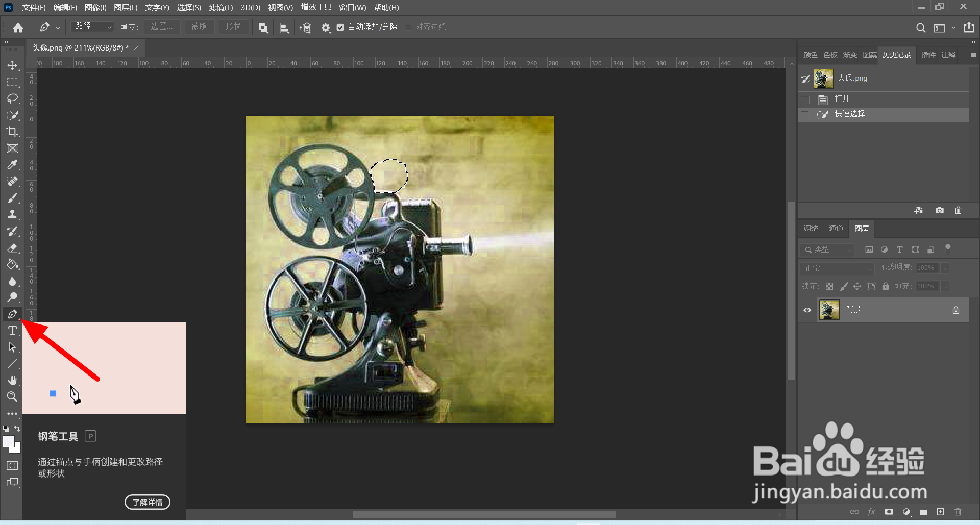Set history brush source for 打开 state
This screenshot has height=525, width=980.
pyautogui.click(x=805, y=99)
